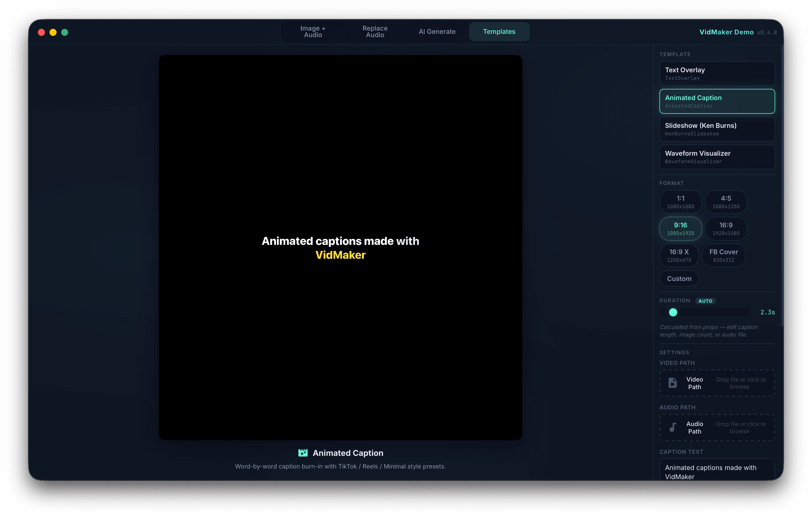Open the Replace Audio tab
Image resolution: width=812 pixels, height=518 pixels.
pos(375,32)
